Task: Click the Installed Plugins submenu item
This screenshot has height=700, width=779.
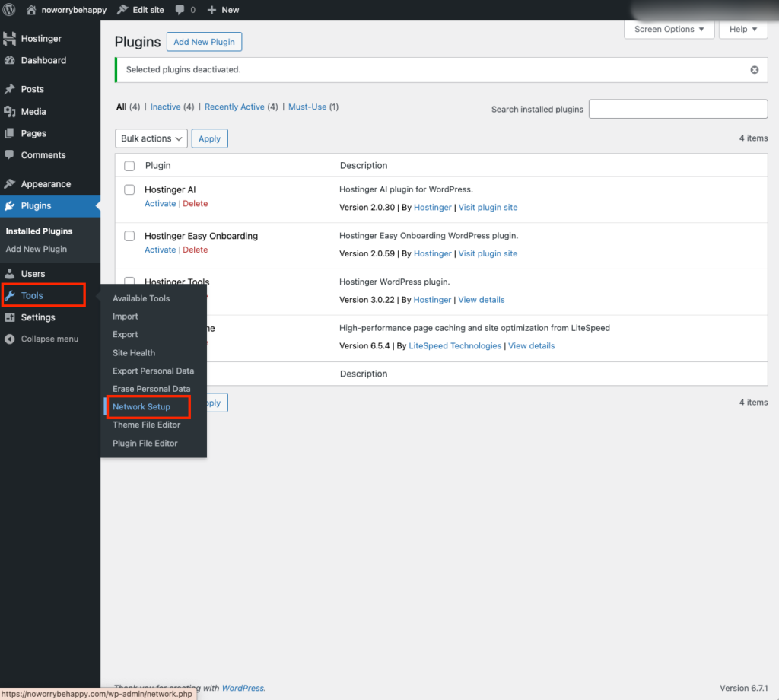Action: [39, 231]
